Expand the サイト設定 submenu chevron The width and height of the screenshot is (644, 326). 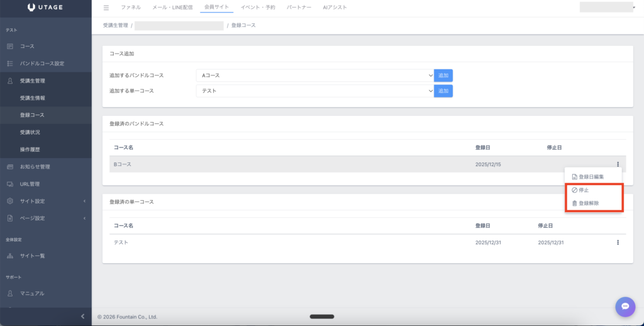[x=85, y=201]
